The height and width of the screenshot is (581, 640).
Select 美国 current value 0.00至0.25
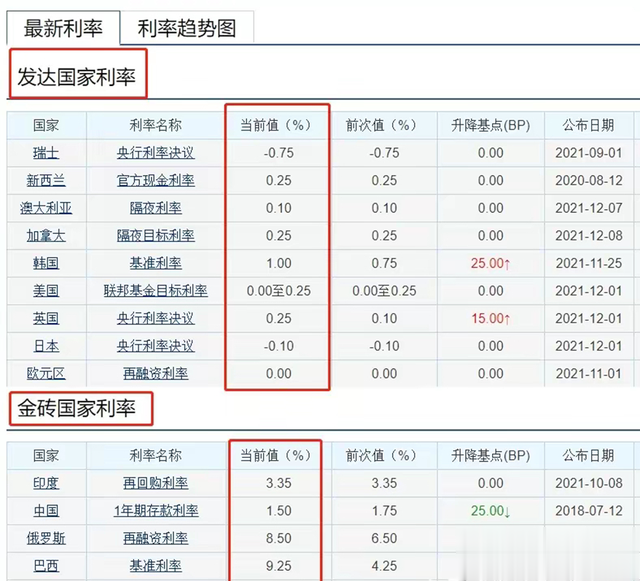279,291
